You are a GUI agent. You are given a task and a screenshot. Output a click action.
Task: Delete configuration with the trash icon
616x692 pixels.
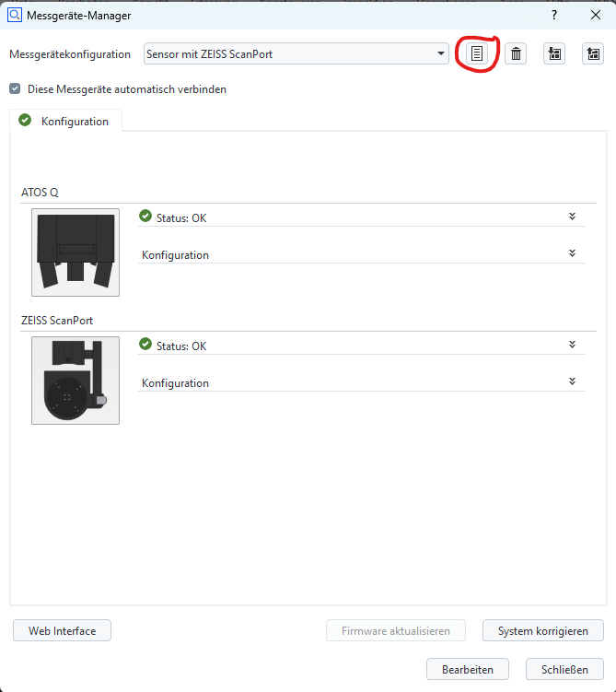click(x=517, y=53)
